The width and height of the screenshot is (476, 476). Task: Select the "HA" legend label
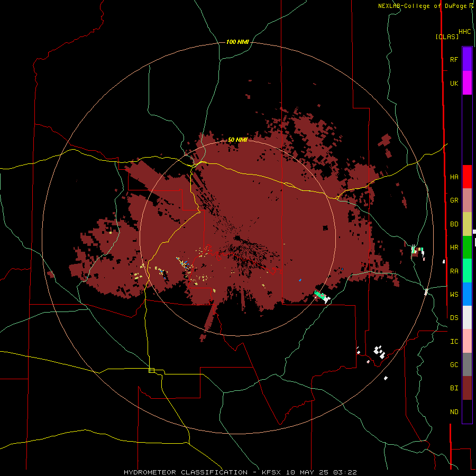[454, 177]
